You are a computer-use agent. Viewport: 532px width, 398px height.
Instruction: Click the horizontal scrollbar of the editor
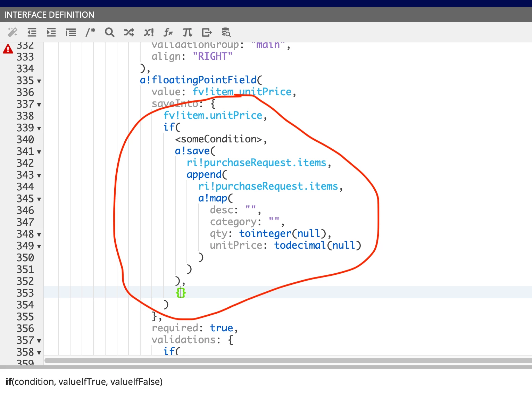click(x=288, y=360)
